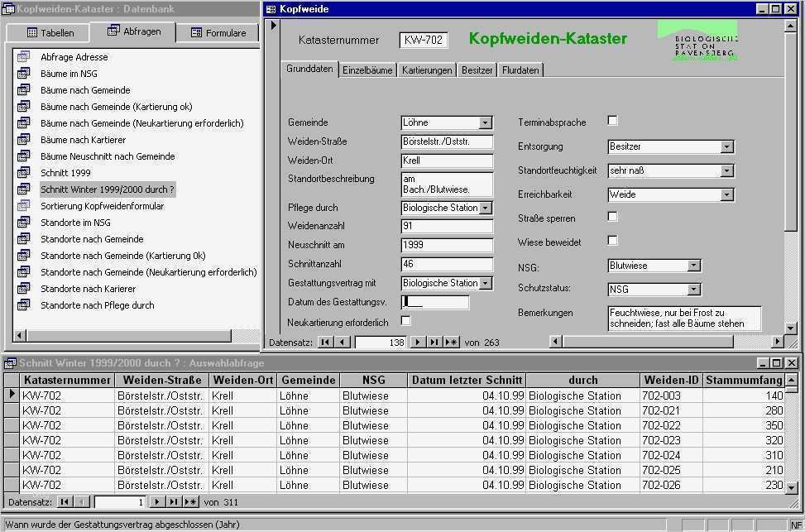
Task: Select the 'Standorte nach Gemeinde' query entry
Action: pyautogui.click(x=92, y=239)
